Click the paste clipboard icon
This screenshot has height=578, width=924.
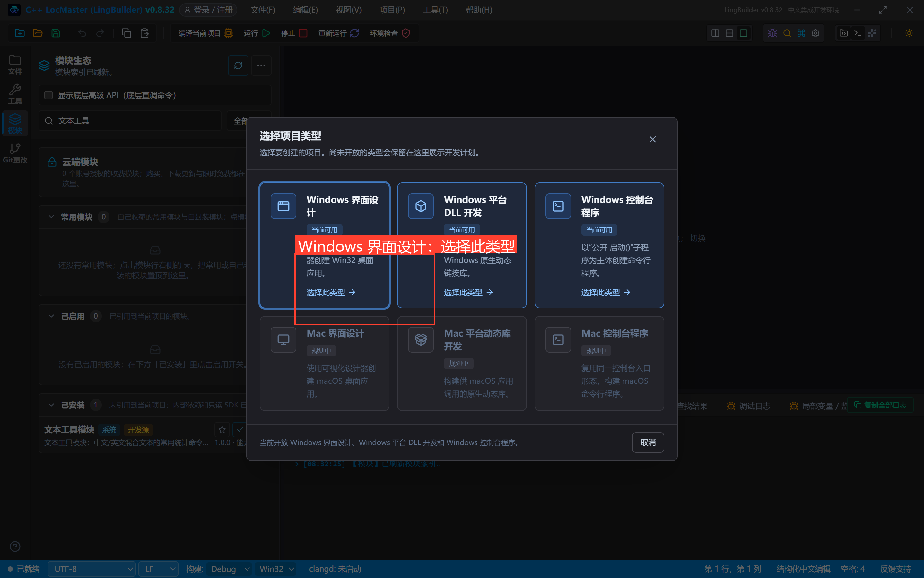coord(144,33)
